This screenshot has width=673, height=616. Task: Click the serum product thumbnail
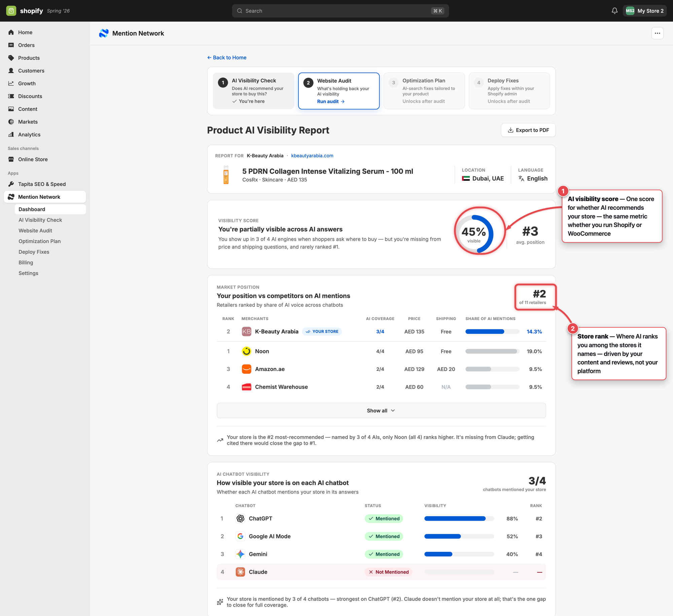[x=226, y=175]
